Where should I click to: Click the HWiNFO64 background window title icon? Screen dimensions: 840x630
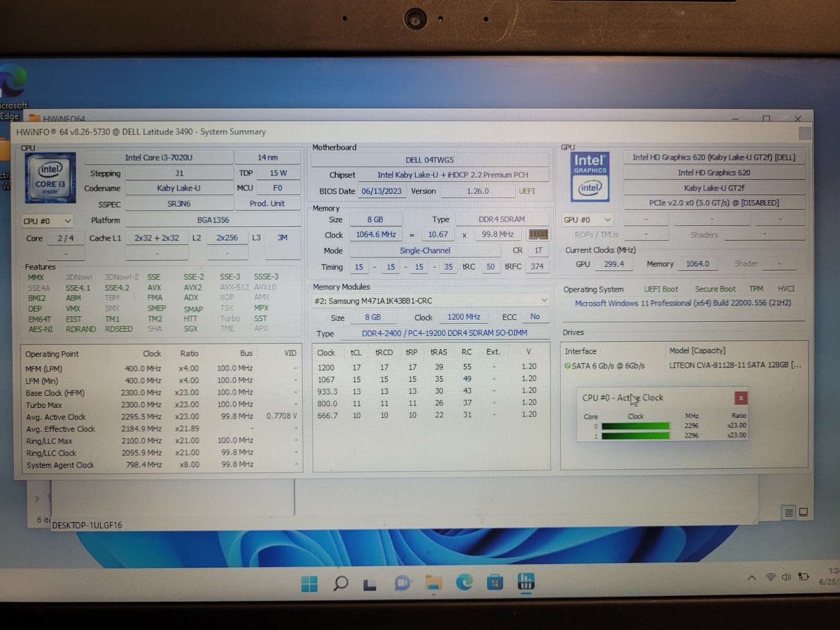point(35,118)
